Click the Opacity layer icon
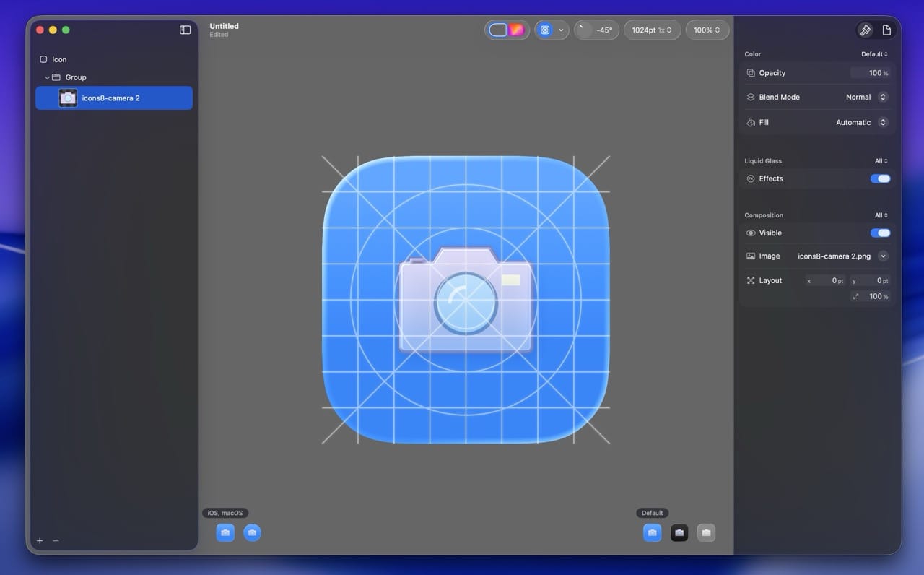 [x=751, y=73]
